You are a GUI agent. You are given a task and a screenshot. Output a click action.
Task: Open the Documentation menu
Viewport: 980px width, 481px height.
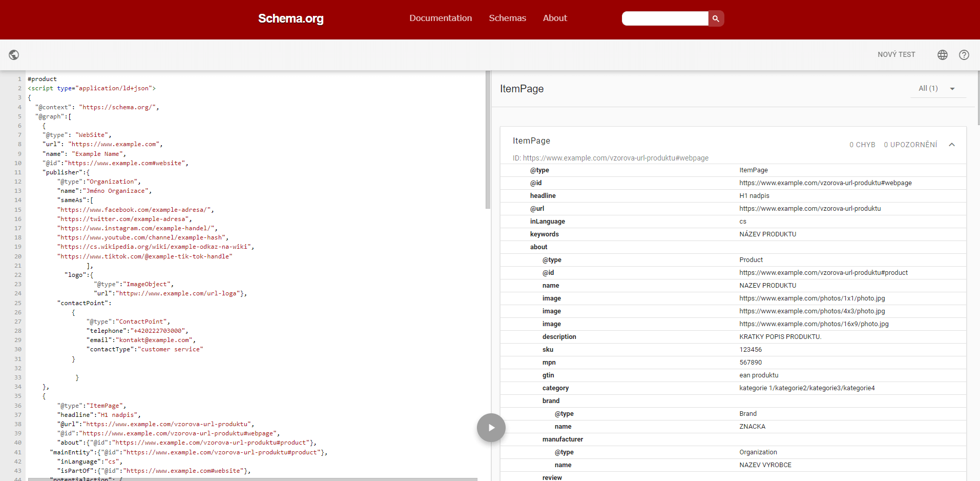click(441, 18)
